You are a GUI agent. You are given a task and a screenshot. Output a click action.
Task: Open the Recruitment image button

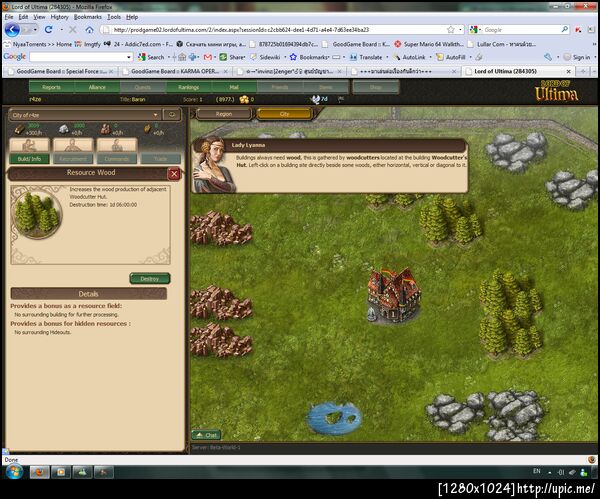pyautogui.click(x=73, y=145)
